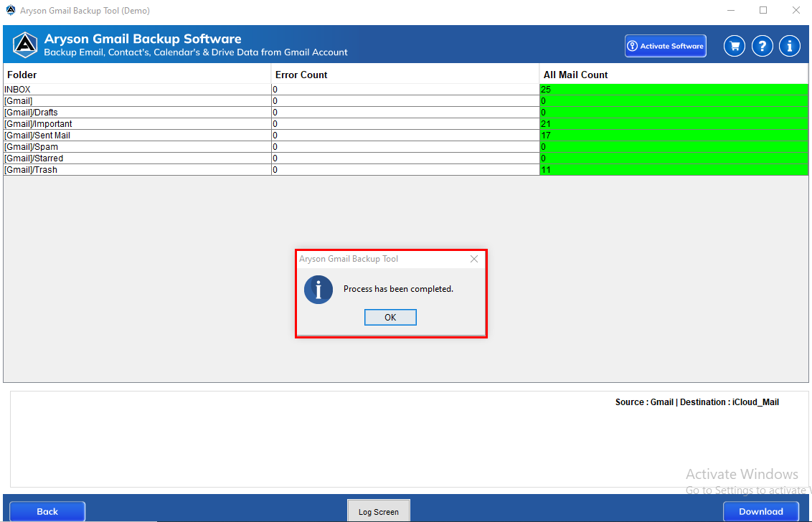The height and width of the screenshot is (522, 812).
Task: Click the Sent Mail count cell 17
Action: [x=674, y=135]
